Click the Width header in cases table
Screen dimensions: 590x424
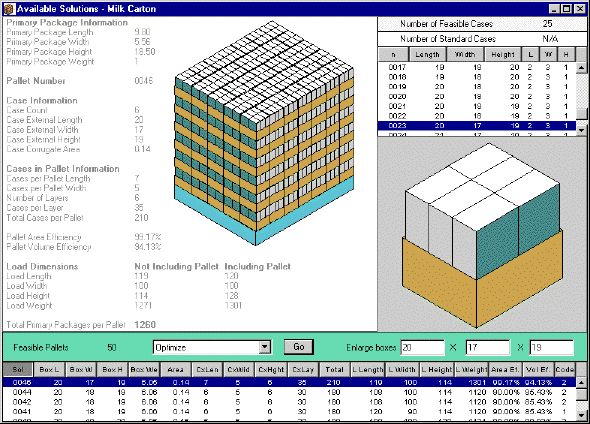pyautogui.click(x=465, y=55)
